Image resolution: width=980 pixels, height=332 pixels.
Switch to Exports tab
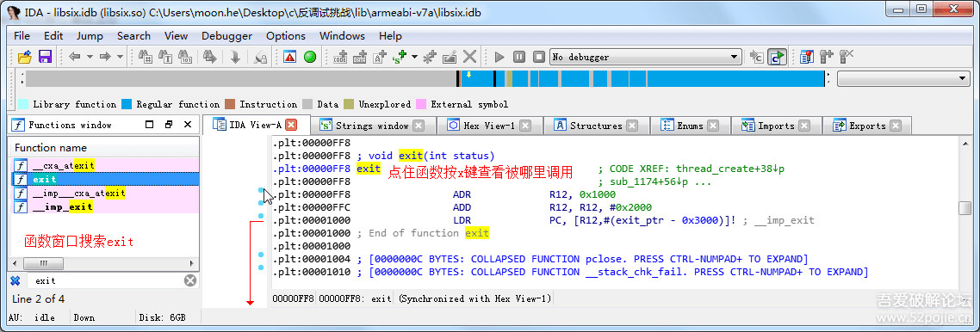[866, 126]
